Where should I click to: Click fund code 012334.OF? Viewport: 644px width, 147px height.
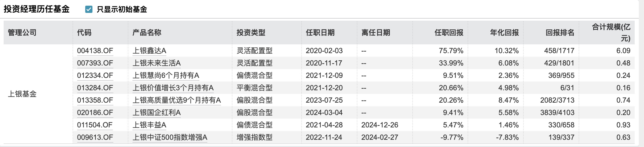[95, 76]
